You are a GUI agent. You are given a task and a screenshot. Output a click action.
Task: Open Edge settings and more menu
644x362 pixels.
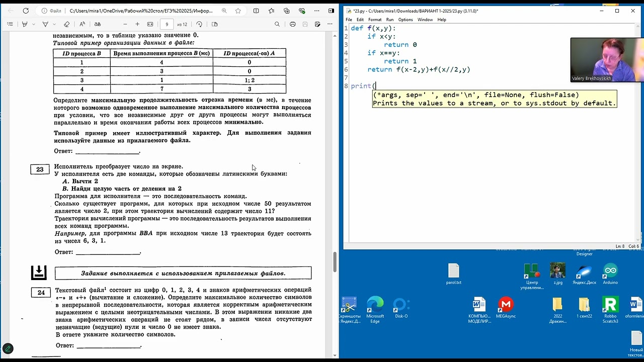(316, 11)
